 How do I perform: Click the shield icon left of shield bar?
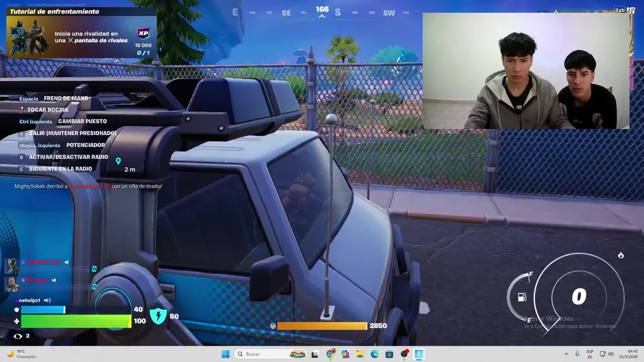click(17, 310)
